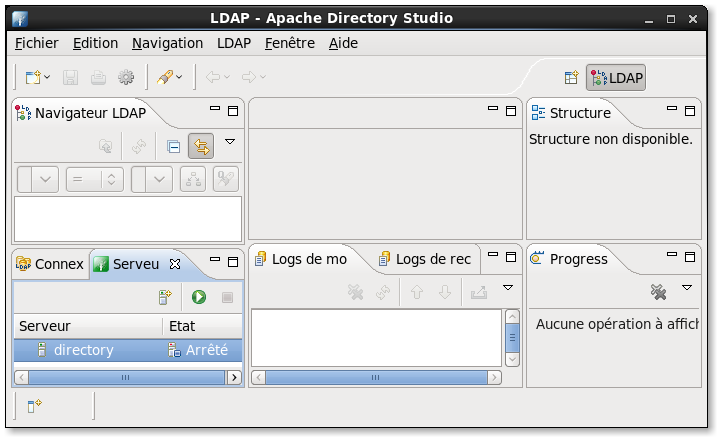
Task: Toggle Link with Editor in Navigateur LDAP
Action: (201, 146)
